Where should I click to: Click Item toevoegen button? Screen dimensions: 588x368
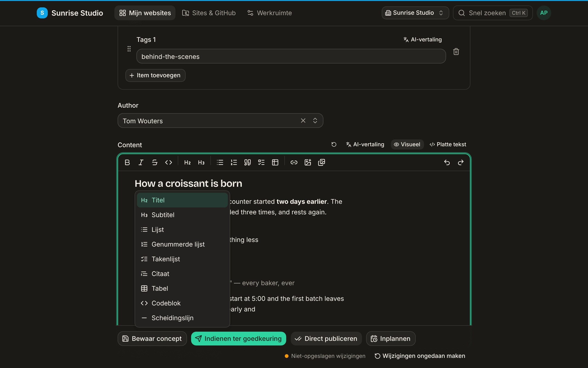(155, 75)
